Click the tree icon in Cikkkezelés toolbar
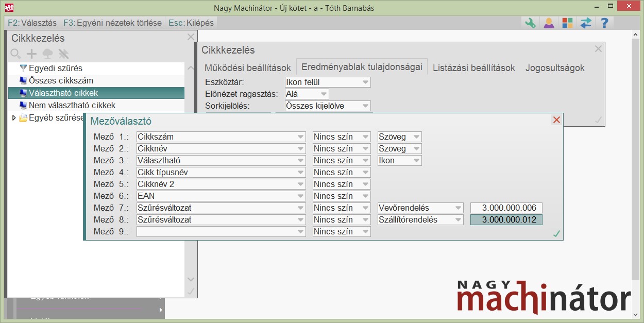The height and width of the screenshot is (323, 644). [x=48, y=54]
